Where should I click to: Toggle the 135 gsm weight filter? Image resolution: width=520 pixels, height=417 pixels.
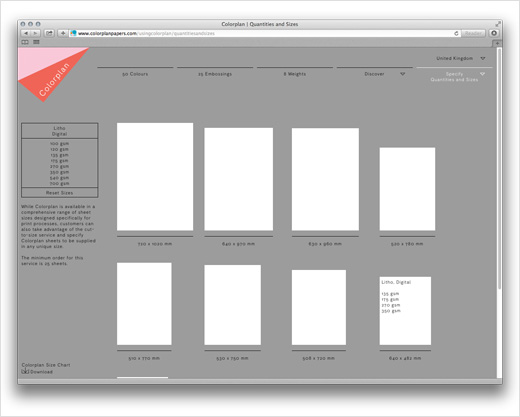coord(59,155)
